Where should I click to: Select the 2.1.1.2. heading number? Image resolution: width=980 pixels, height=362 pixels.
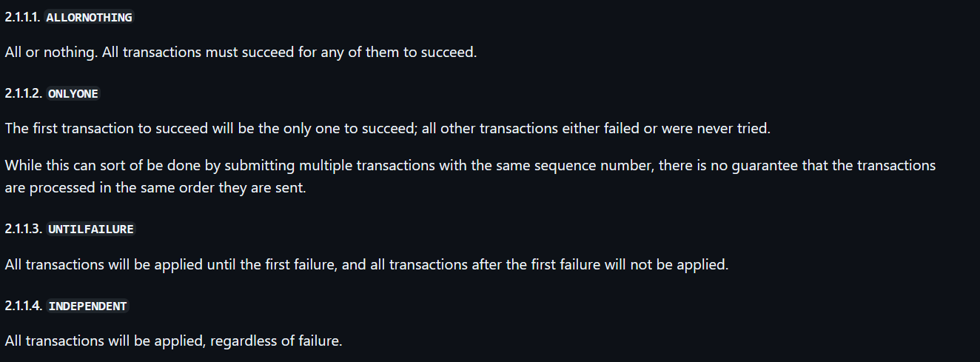(x=24, y=94)
